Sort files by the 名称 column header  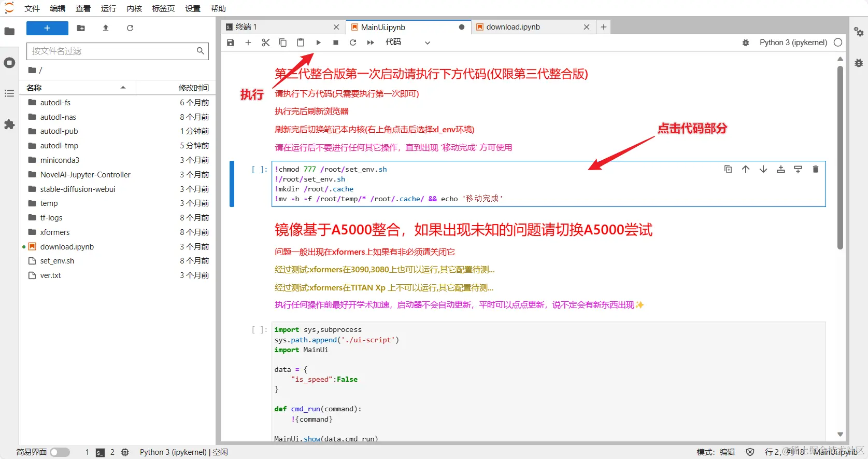(x=78, y=88)
